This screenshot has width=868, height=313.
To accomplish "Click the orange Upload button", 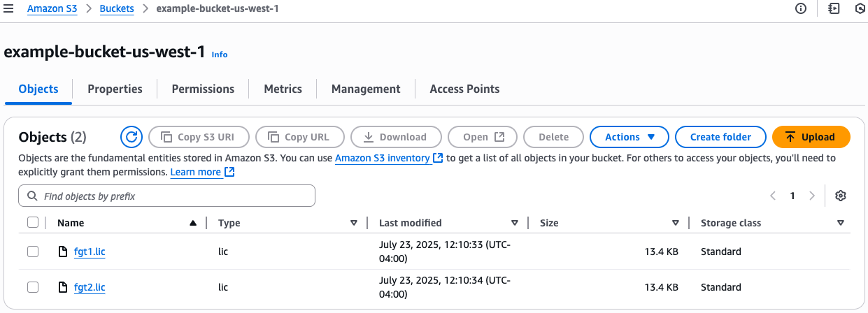I will pyautogui.click(x=811, y=137).
